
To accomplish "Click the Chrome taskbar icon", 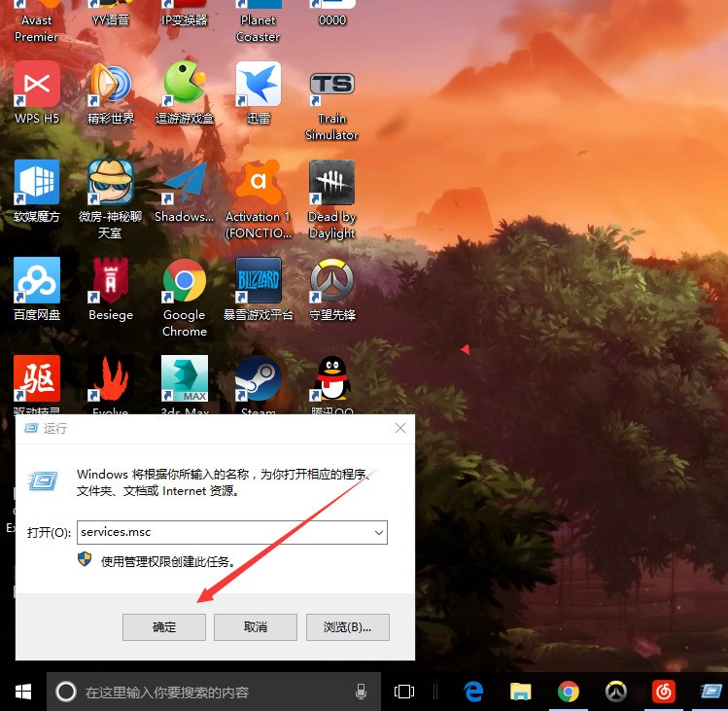I will click(569, 692).
